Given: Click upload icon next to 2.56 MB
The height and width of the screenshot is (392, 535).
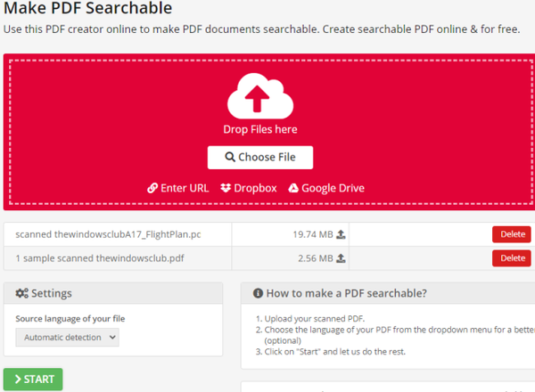Looking at the screenshot, I should pos(341,258).
